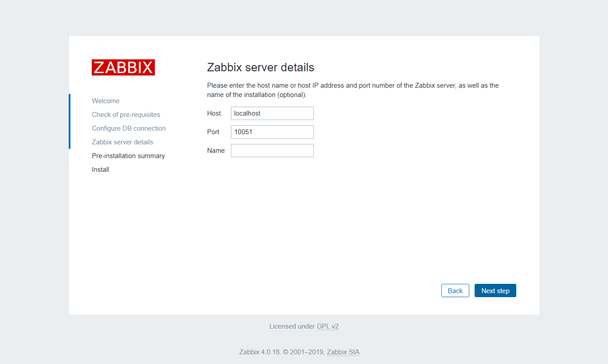Click the red ZABBIX logo
This screenshot has height=364, width=608.
[x=123, y=67]
